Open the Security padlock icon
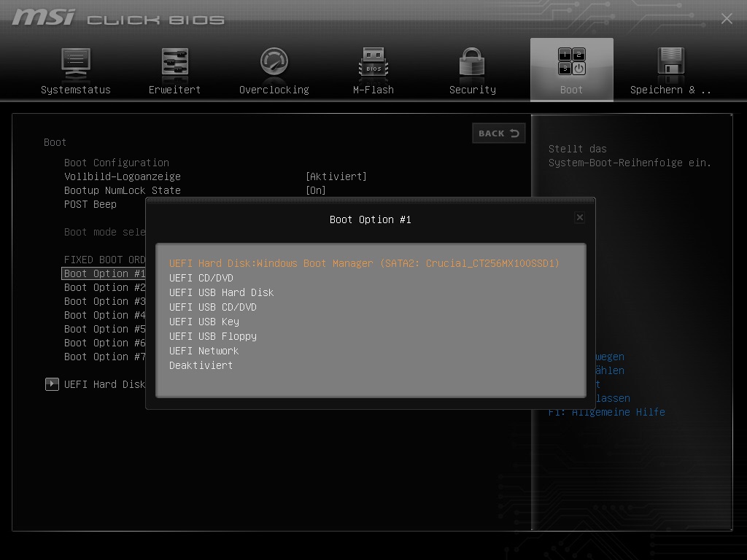Image resolution: width=747 pixels, height=560 pixels. click(x=472, y=62)
